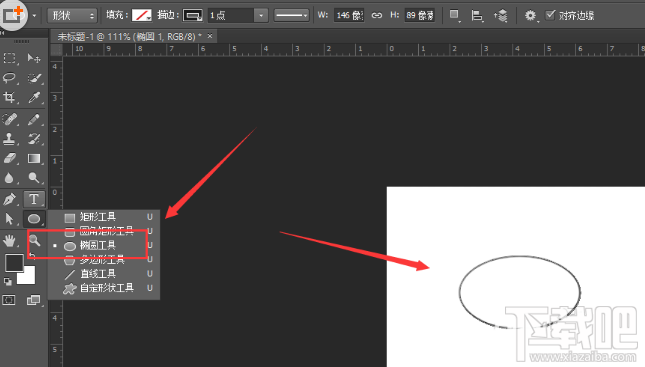Open path operations menu
This screenshot has width=645, height=367.
454,15
